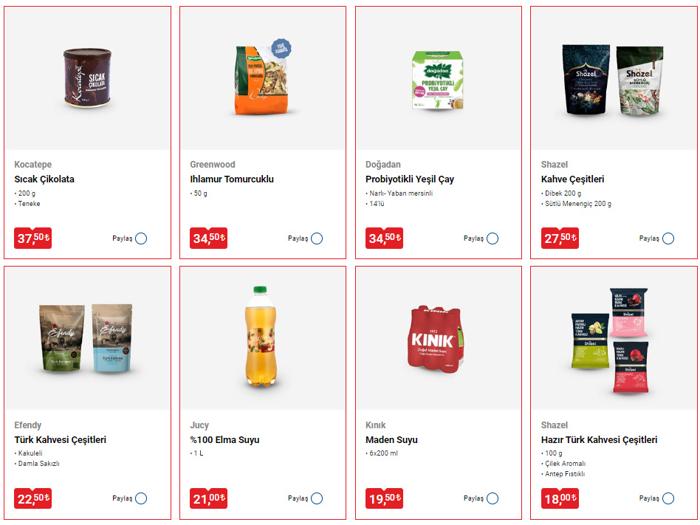This screenshot has width=700, height=525.
Task: Select Paylaş circle for Doğadan Probiyotikli Yeşil Çay
Action: (493, 238)
